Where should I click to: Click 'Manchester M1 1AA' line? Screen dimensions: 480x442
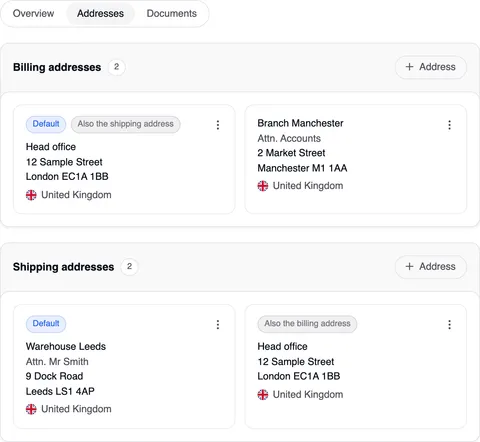[x=302, y=168]
